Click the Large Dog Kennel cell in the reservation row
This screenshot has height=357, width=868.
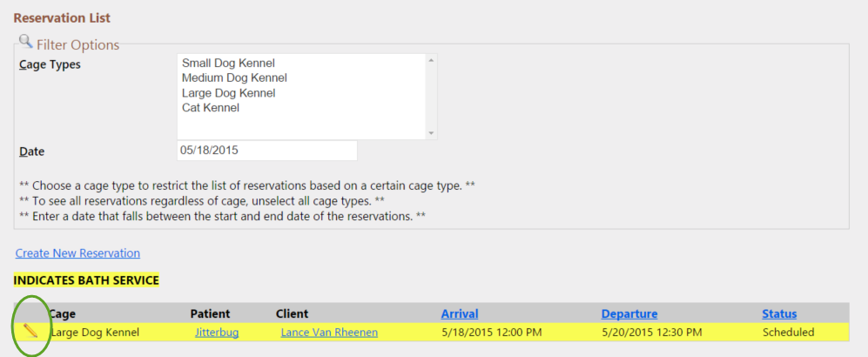(95, 333)
